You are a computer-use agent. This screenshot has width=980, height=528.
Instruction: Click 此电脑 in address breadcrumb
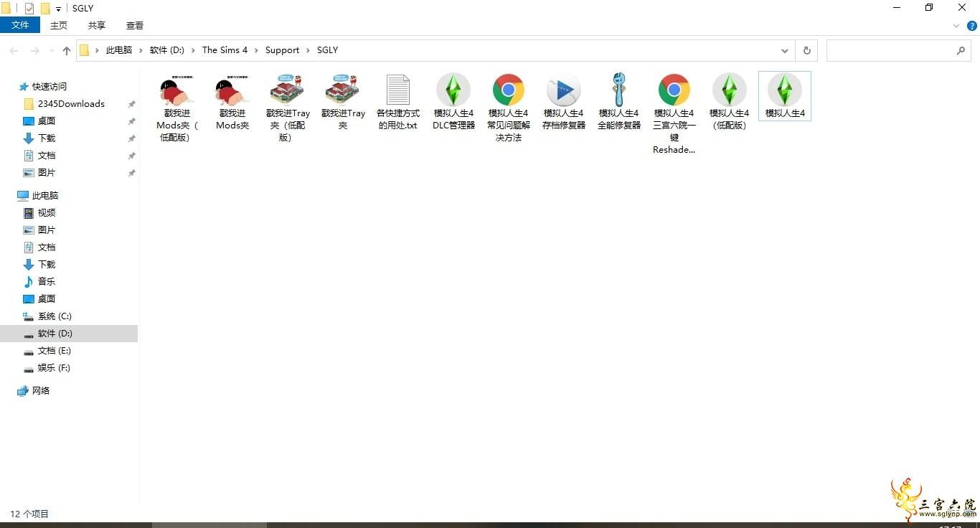coord(119,50)
